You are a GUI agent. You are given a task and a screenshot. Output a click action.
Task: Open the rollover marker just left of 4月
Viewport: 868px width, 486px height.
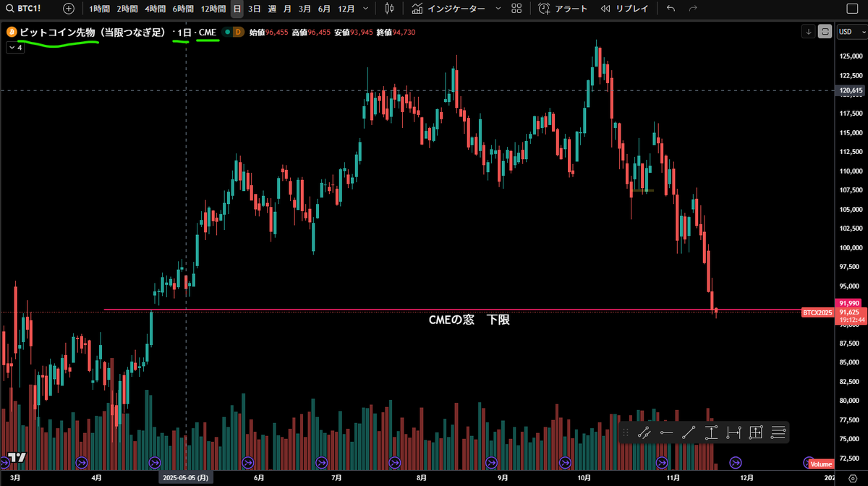81,462
